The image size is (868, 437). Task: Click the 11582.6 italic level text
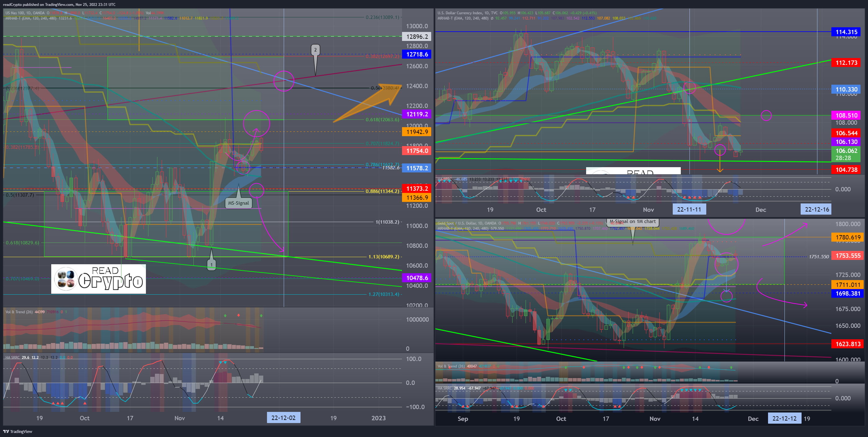pos(391,168)
